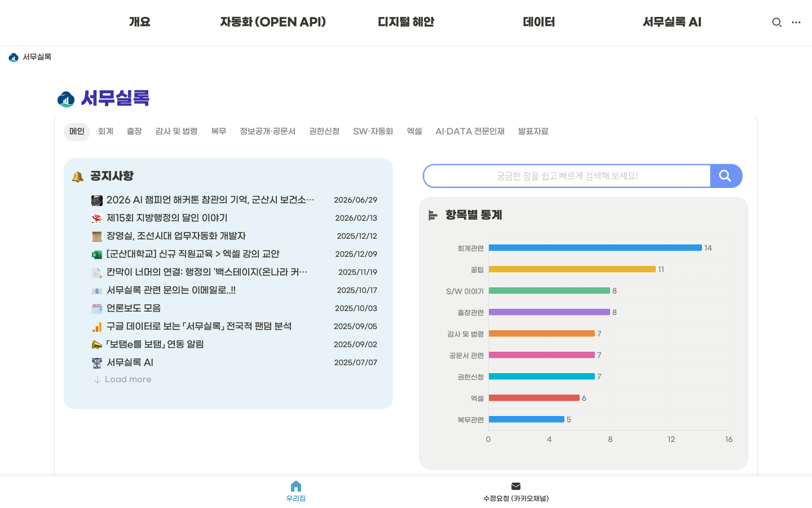Switch to the 출장 tab
812x508 pixels.
(134, 132)
